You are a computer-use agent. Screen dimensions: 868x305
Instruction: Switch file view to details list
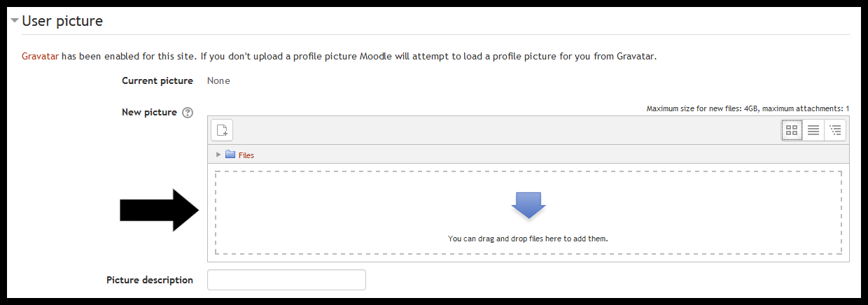click(x=813, y=130)
